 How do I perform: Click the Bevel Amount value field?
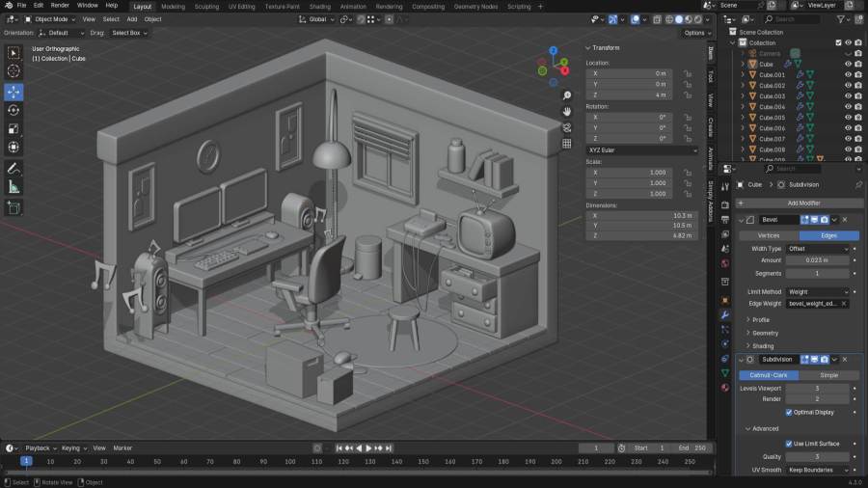818,260
